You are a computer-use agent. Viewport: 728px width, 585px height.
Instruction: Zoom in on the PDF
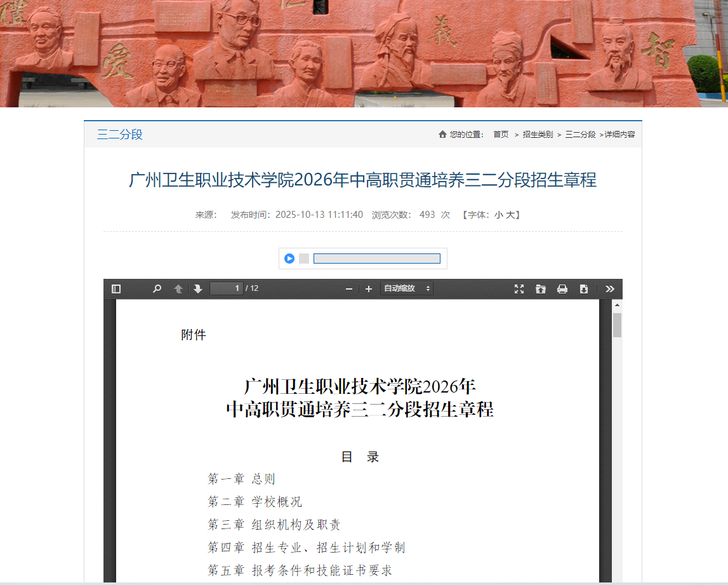(369, 288)
